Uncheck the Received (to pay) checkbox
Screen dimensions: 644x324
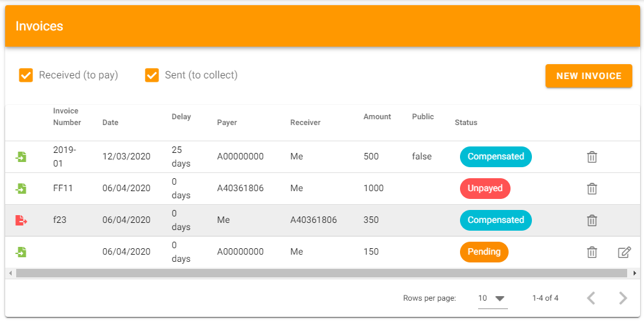pos(26,75)
